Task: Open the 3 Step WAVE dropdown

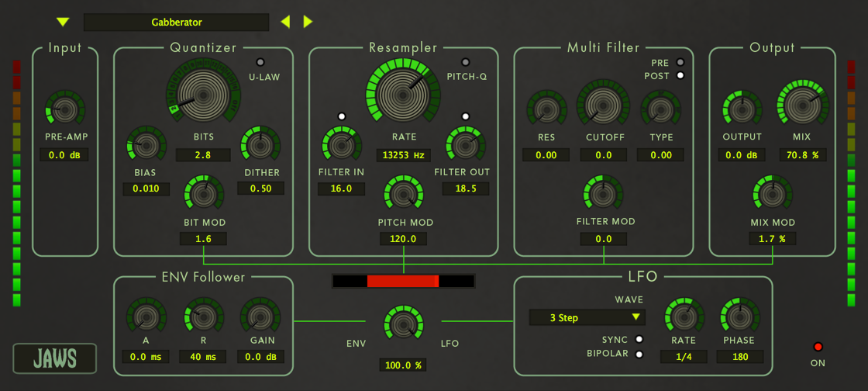Action: 587,318
